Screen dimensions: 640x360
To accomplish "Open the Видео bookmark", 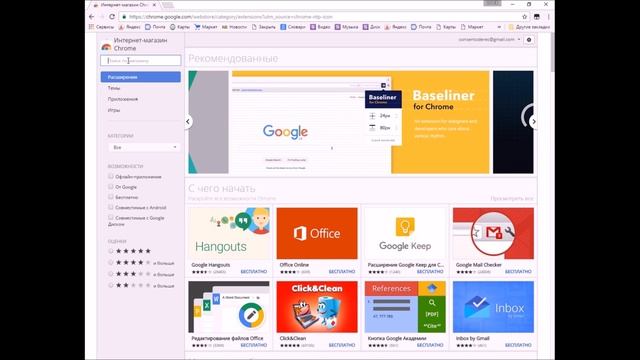I will (320, 27).
